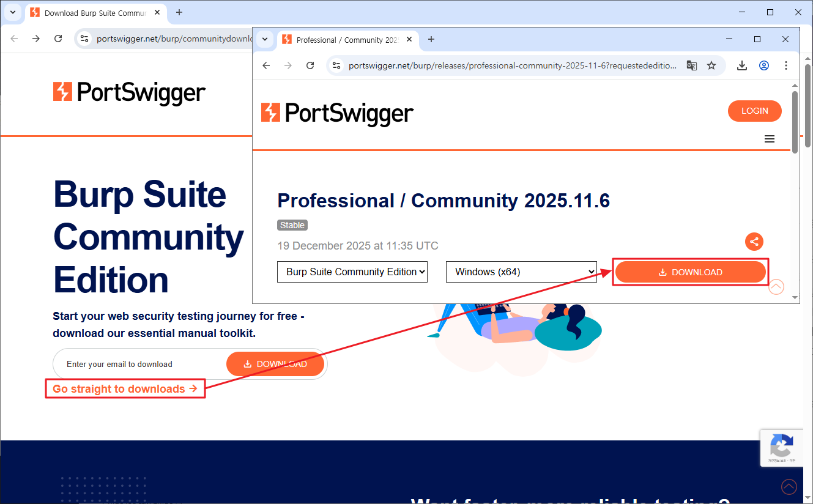
Task: Click the PortSwigger logo in the front window
Action: tap(337, 113)
